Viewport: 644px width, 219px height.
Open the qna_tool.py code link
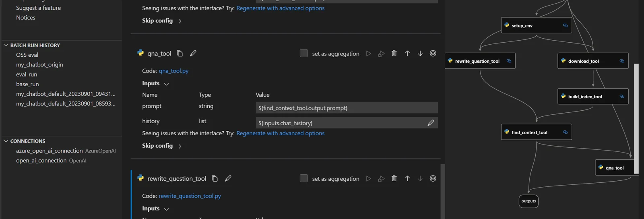point(173,71)
